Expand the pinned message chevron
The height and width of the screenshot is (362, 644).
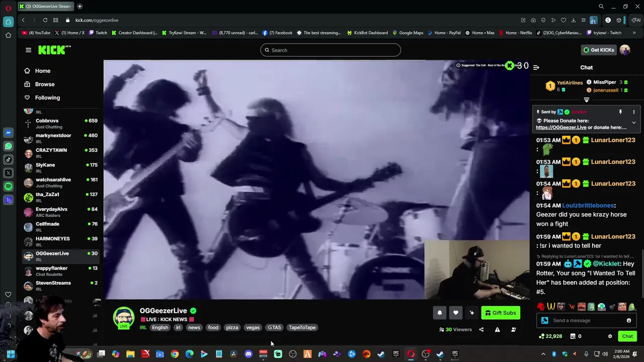(x=634, y=123)
